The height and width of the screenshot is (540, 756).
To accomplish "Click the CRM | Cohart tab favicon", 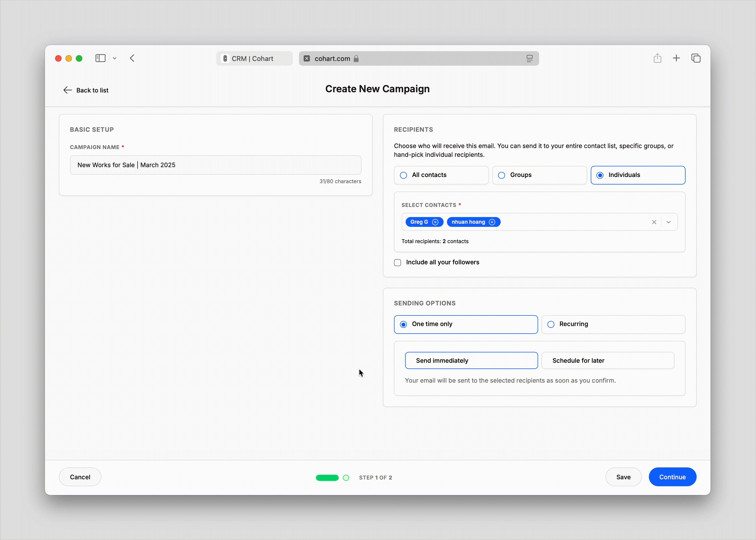I will pyautogui.click(x=225, y=59).
